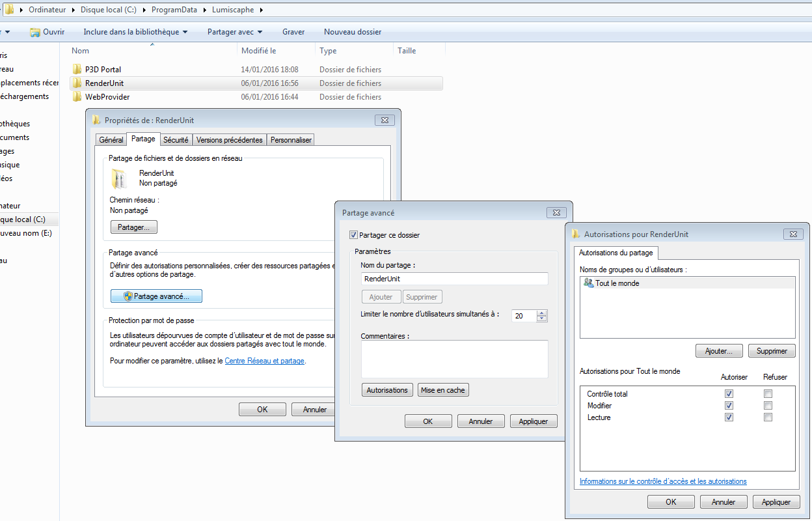The height and width of the screenshot is (521, 812).
Task: Toggle Autoriser checkbox for Contrôle total
Action: point(729,394)
